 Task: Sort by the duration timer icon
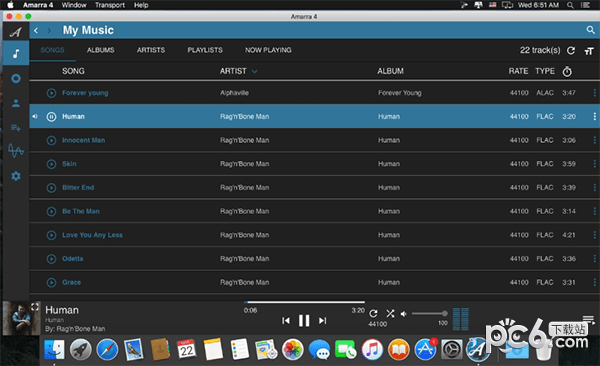(x=567, y=71)
